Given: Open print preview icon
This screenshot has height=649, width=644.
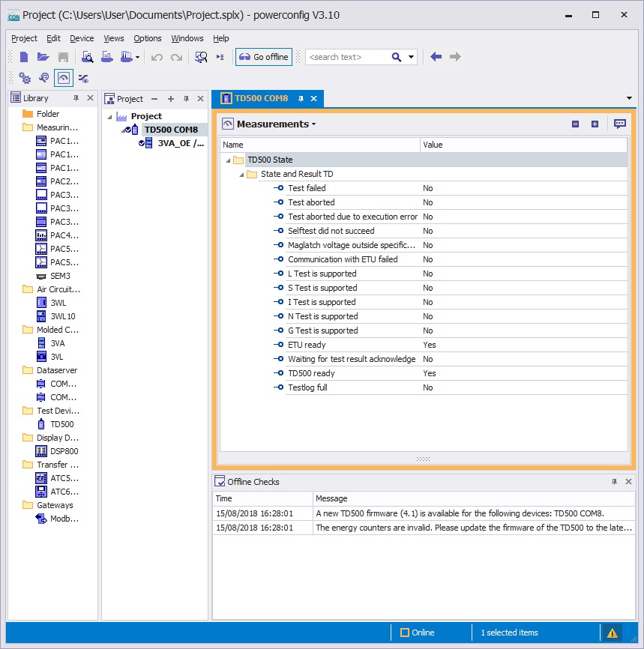Looking at the screenshot, I should point(87,57).
